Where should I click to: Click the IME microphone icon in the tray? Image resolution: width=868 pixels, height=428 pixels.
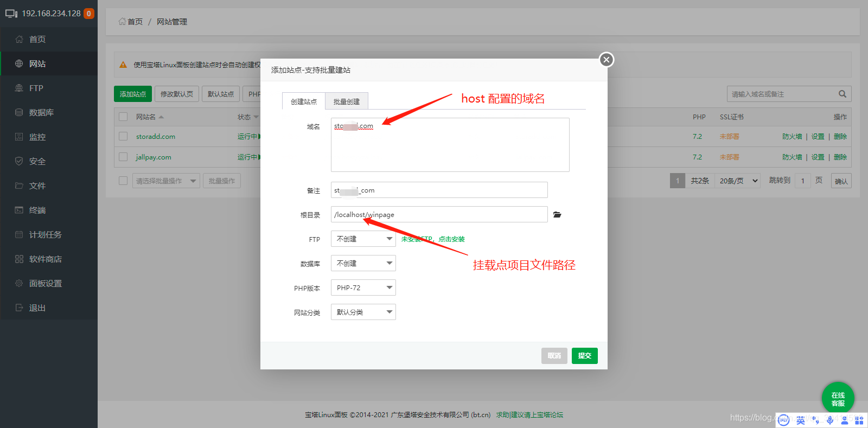point(830,420)
